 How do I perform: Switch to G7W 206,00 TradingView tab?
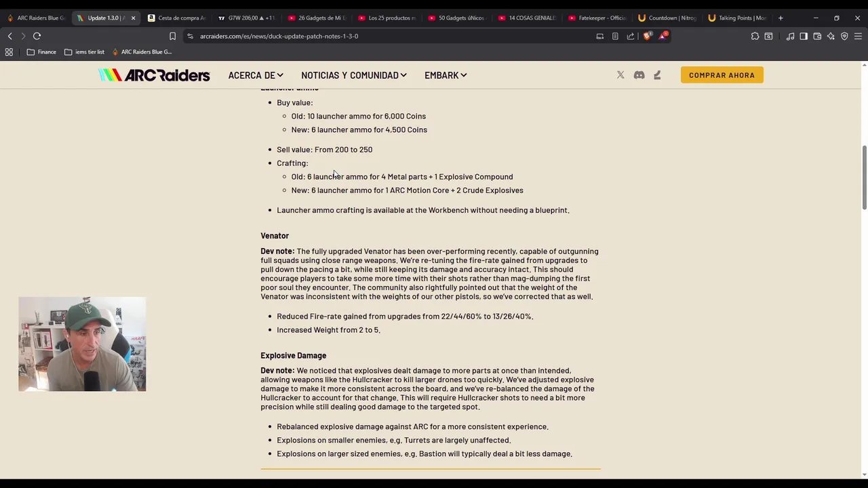click(x=246, y=18)
